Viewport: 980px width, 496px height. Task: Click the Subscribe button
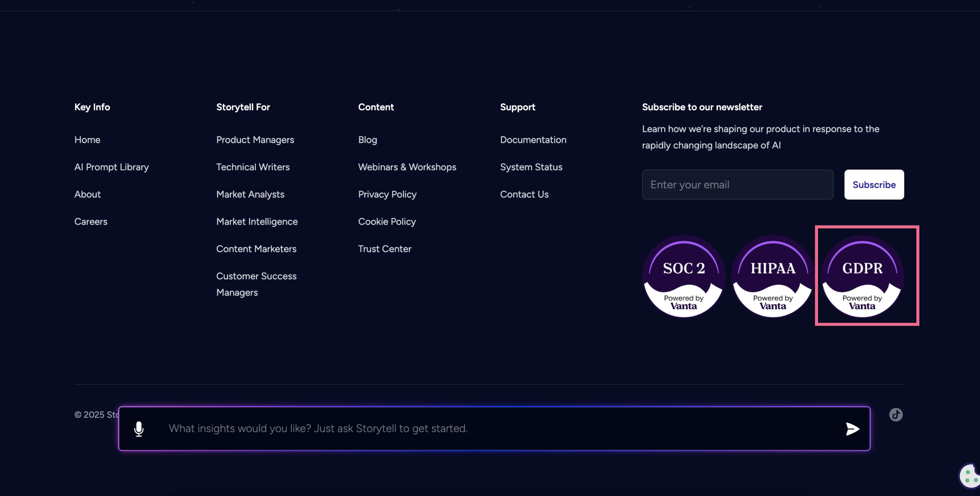(874, 185)
